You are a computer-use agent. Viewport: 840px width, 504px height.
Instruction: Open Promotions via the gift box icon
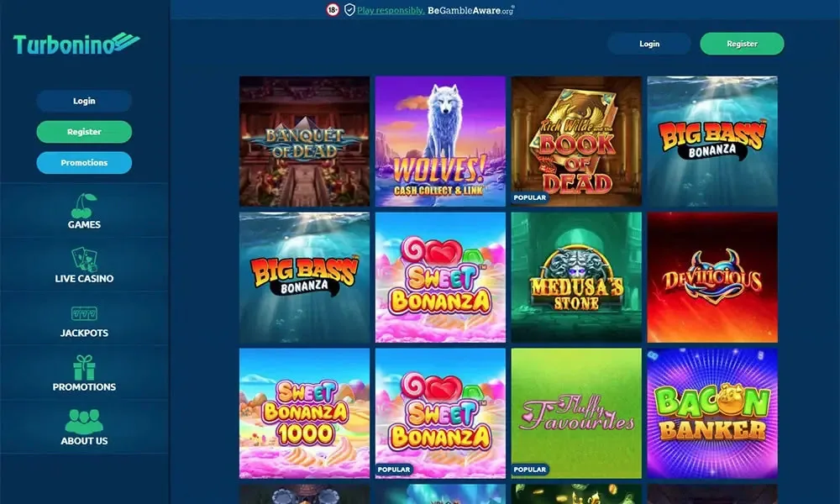click(84, 367)
